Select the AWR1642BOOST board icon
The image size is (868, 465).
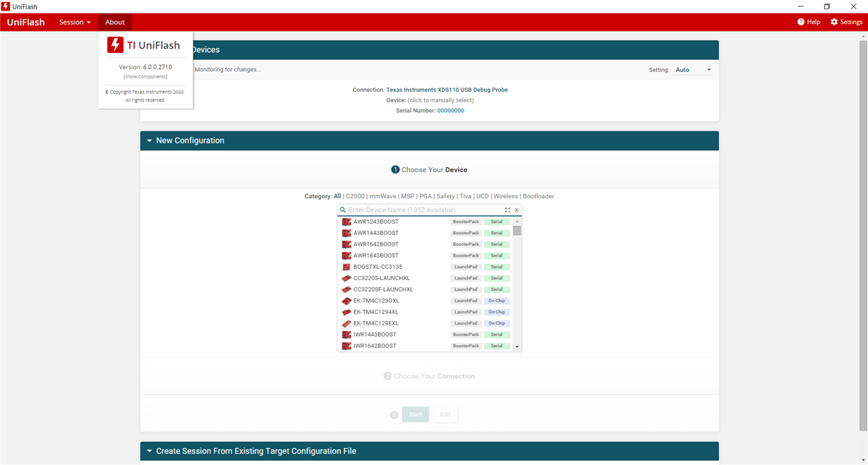(346, 244)
